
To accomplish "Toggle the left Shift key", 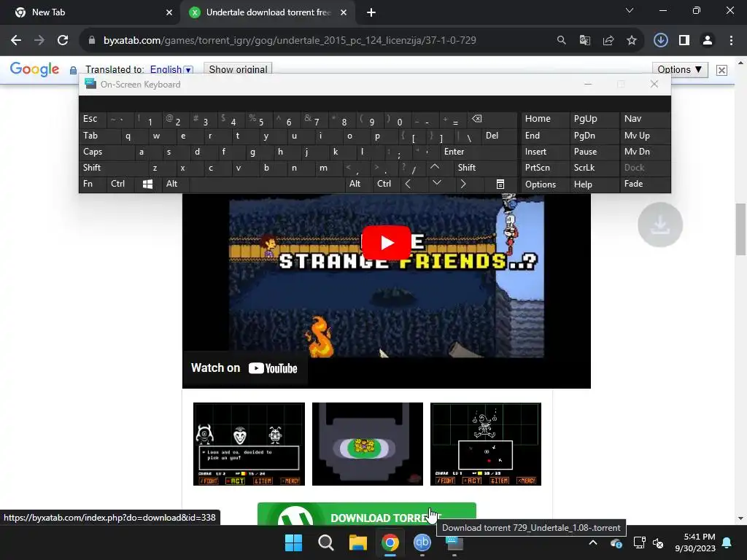I will 113,168.
